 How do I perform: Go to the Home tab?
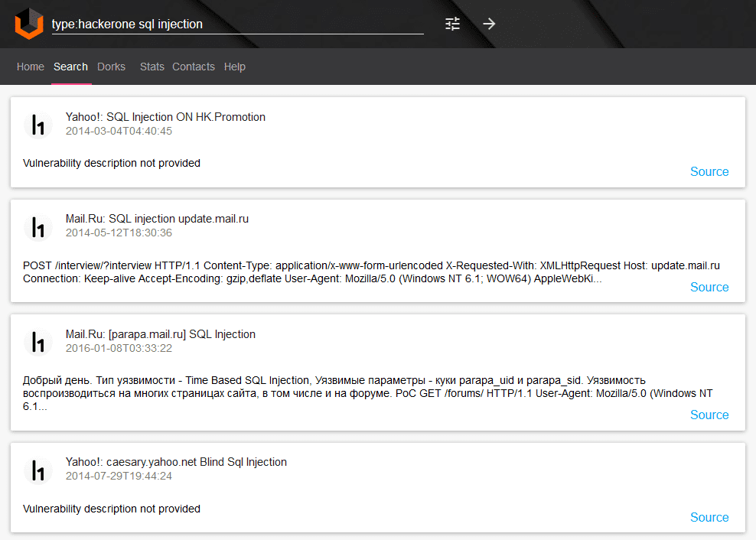[x=31, y=67]
